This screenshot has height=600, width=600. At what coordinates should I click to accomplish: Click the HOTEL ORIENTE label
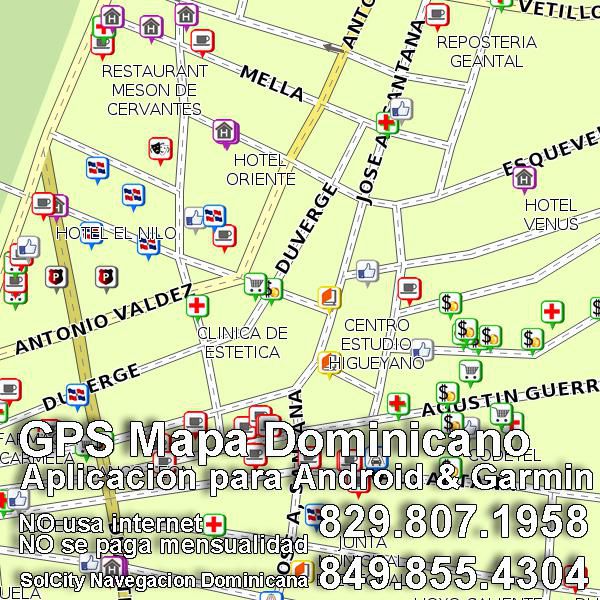pos(260,170)
